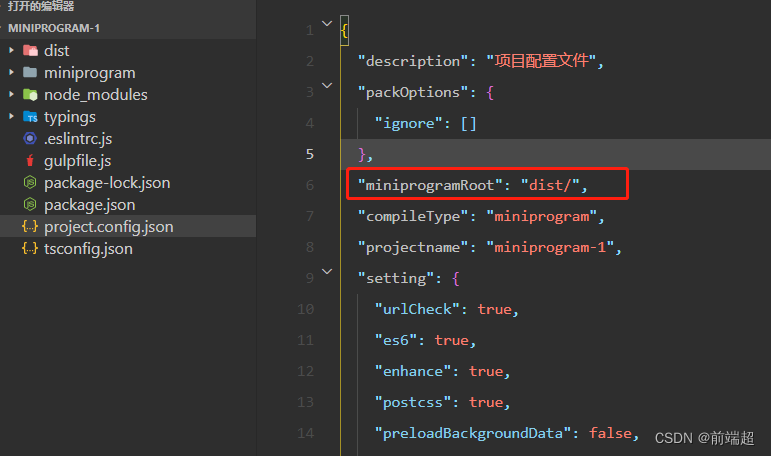771x456 pixels.
Task: Fold the setting block at line 9
Action: (x=327, y=272)
